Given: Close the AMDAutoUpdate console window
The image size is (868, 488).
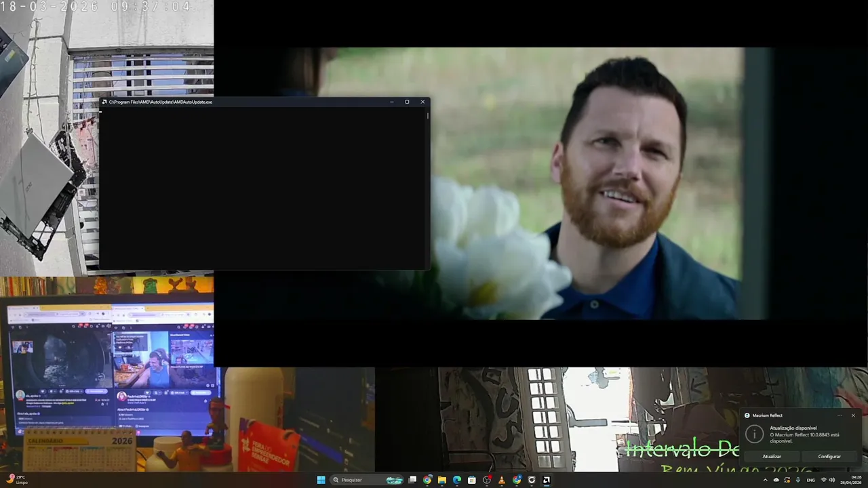Looking at the screenshot, I should pos(422,102).
